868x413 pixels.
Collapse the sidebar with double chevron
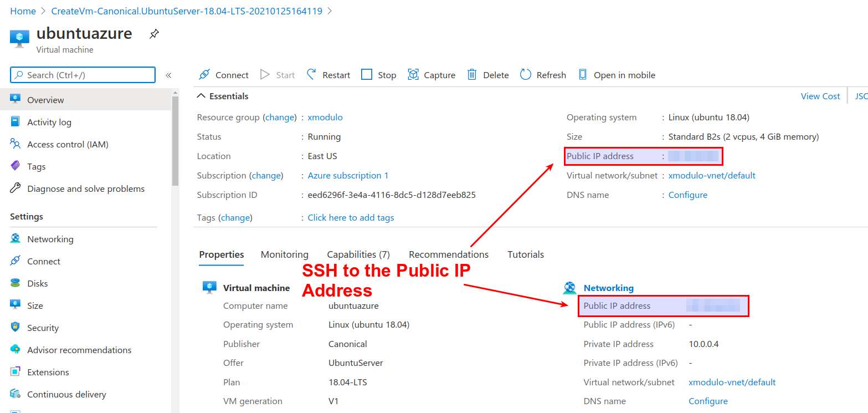point(168,75)
